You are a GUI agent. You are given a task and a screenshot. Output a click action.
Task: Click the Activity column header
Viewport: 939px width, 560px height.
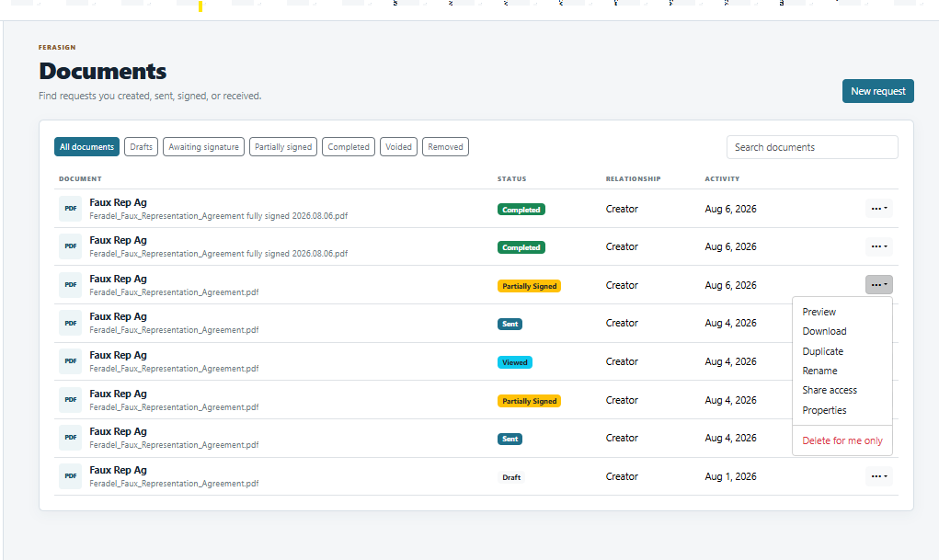click(722, 179)
